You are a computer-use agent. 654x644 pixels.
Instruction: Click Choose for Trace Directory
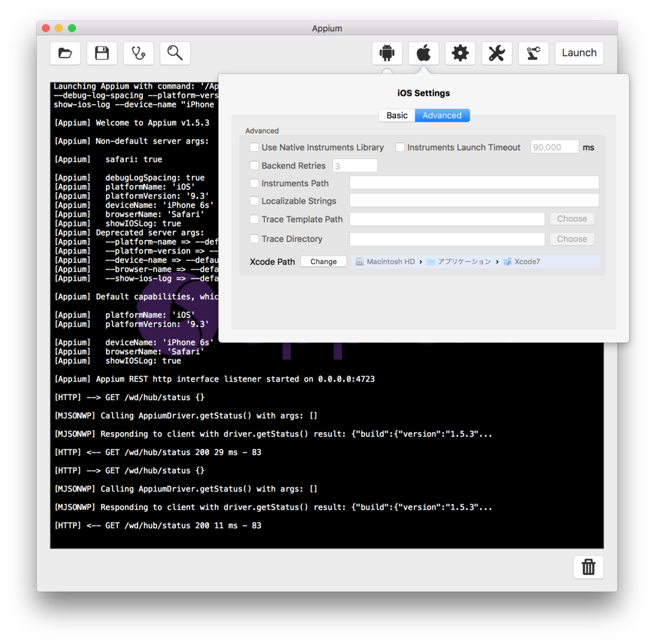pos(572,239)
